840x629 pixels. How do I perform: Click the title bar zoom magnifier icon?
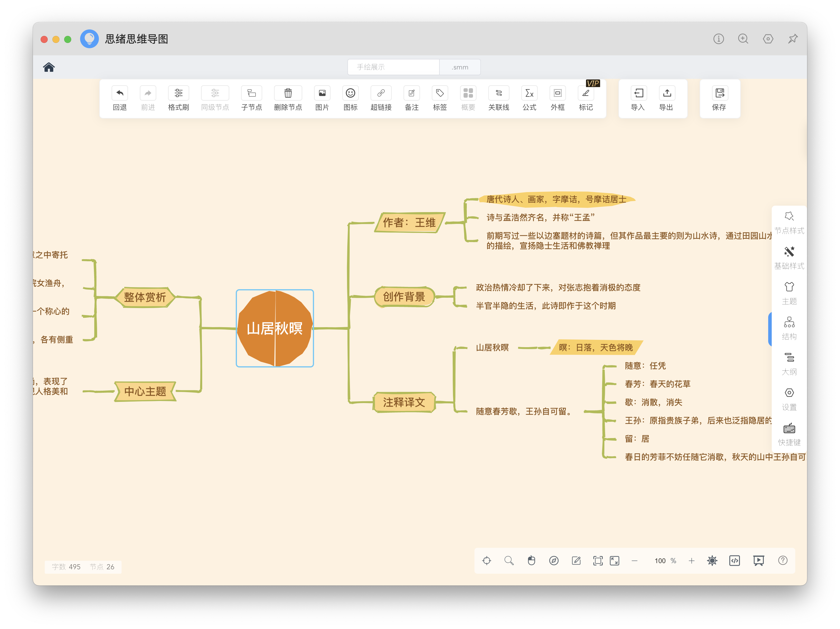coord(743,39)
